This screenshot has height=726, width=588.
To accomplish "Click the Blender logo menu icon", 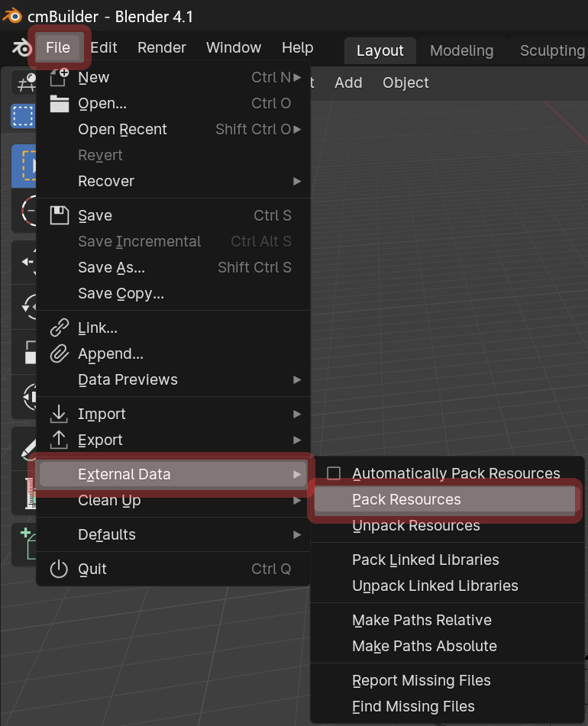I will pyautogui.click(x=21, y=47).
